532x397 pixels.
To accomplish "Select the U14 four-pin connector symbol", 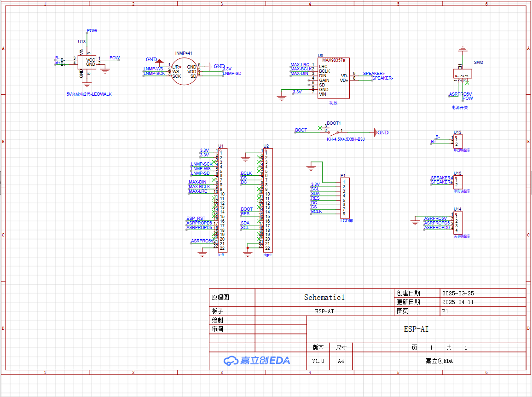I will (459, 223).
